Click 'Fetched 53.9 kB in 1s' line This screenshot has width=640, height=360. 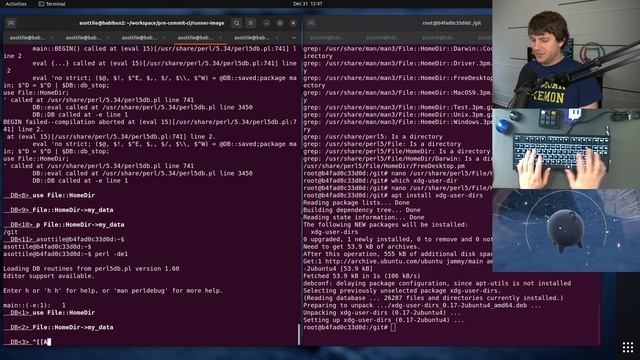tap(362, 276)
